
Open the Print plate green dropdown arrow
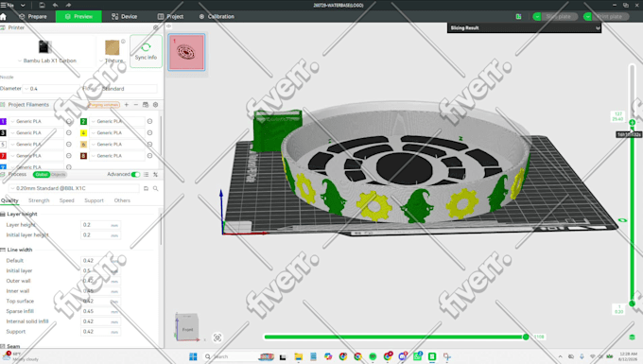(x=587, y=16)
